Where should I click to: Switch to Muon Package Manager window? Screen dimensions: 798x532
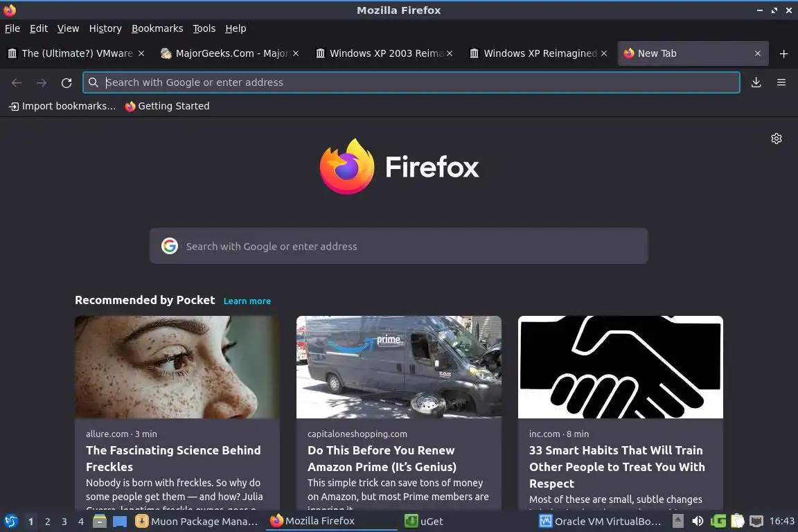click(197, 522)
